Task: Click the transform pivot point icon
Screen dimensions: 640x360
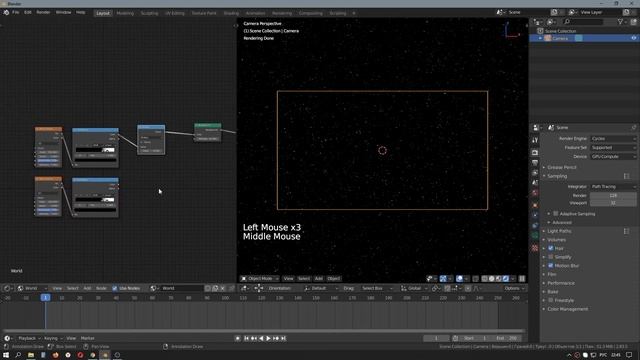Action: click(x=435, y=288)
